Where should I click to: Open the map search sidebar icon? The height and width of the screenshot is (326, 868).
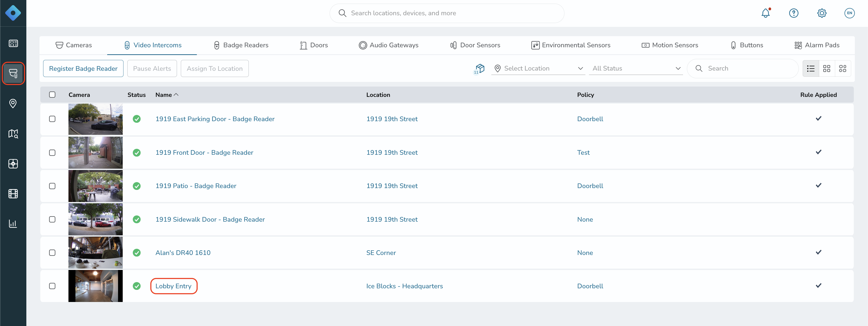click(x=13, y=134)
